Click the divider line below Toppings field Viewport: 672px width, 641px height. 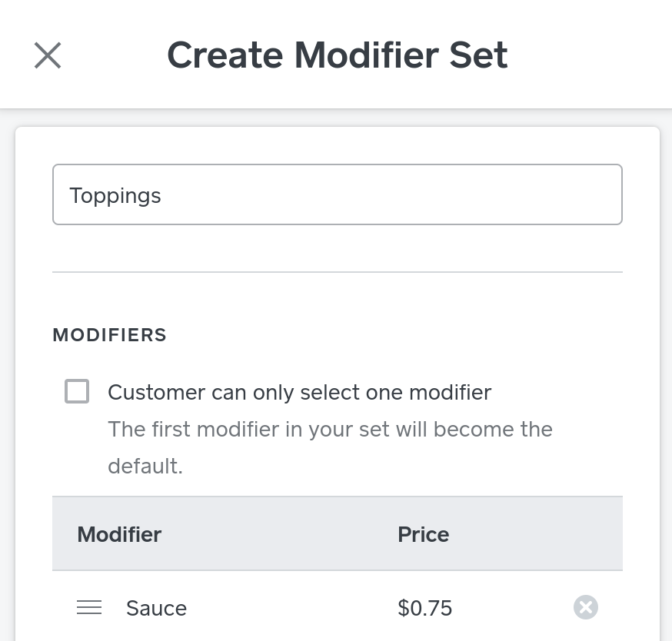(x=337, y=272)
